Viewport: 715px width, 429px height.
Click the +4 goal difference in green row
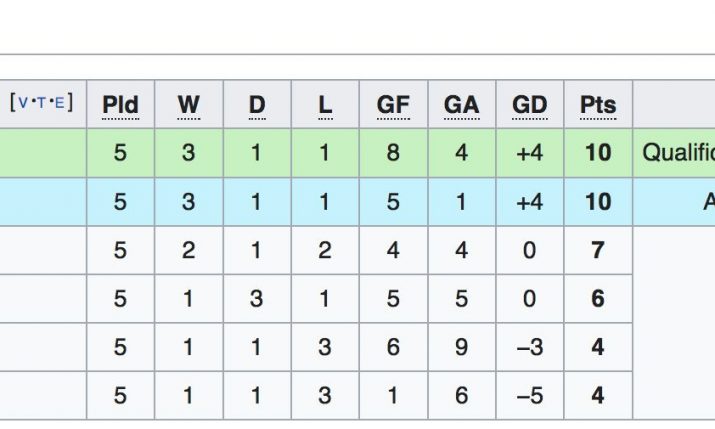click(x=529, y=153)
